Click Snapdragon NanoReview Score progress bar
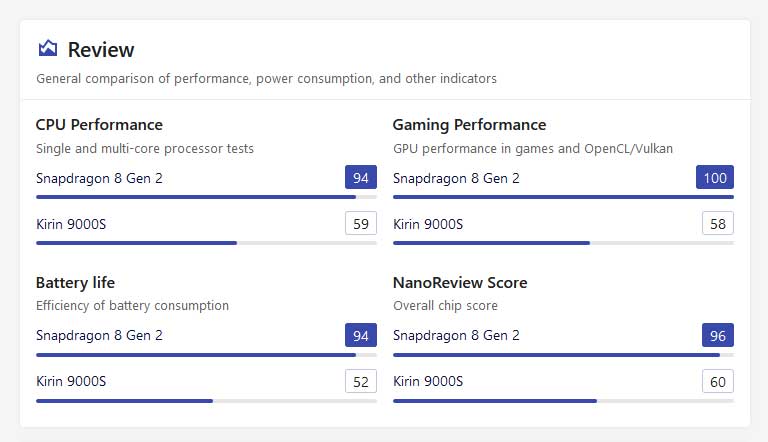The width and height of the screenshot is (768, 442). click(x=563, y=355)
